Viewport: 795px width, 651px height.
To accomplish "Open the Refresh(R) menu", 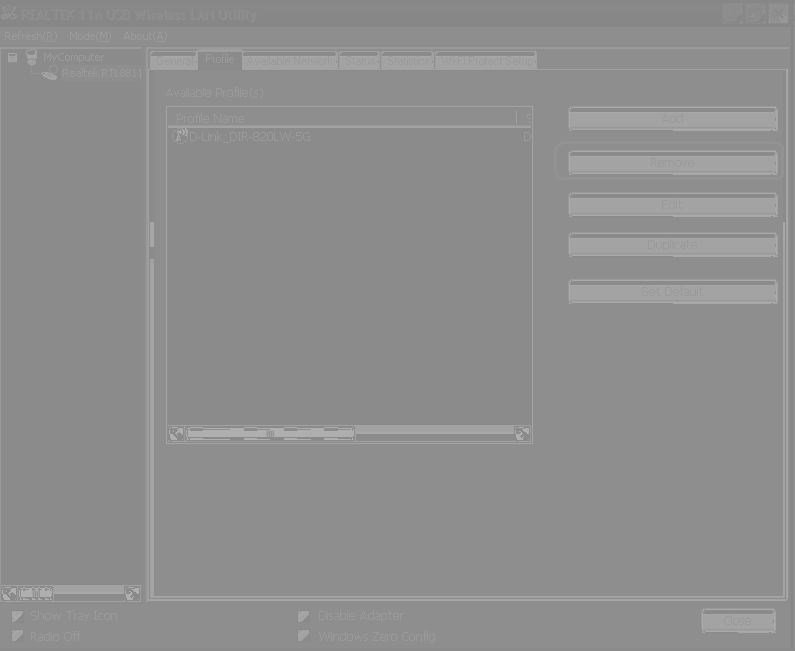I will [x=31, y=36].
